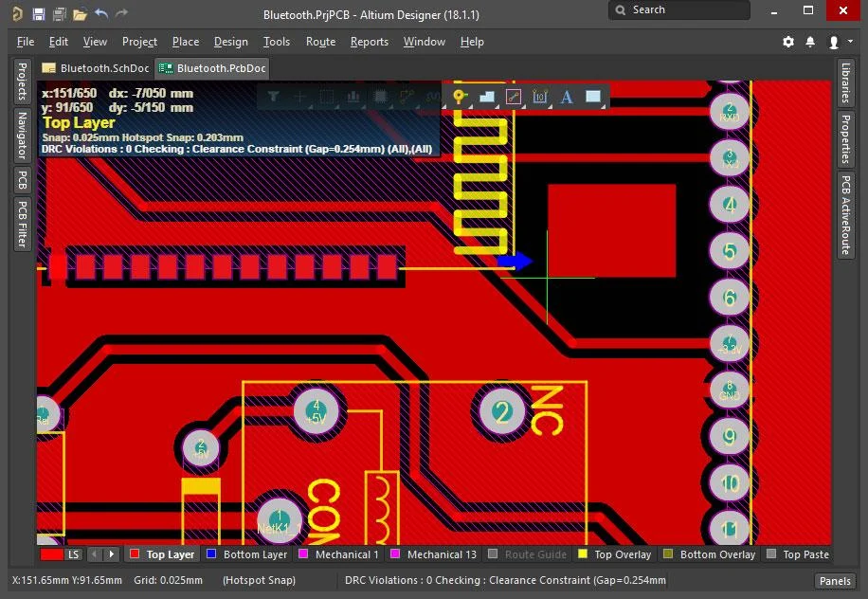Viewport: 868px width, 599px height.
Task: Open the PCB Filter side panel
Action: 22,224
